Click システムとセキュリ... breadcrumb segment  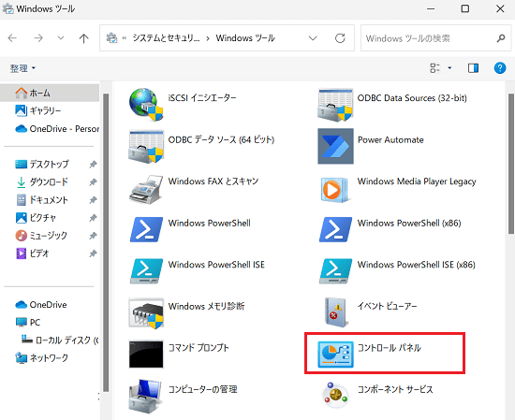[166, 38]
